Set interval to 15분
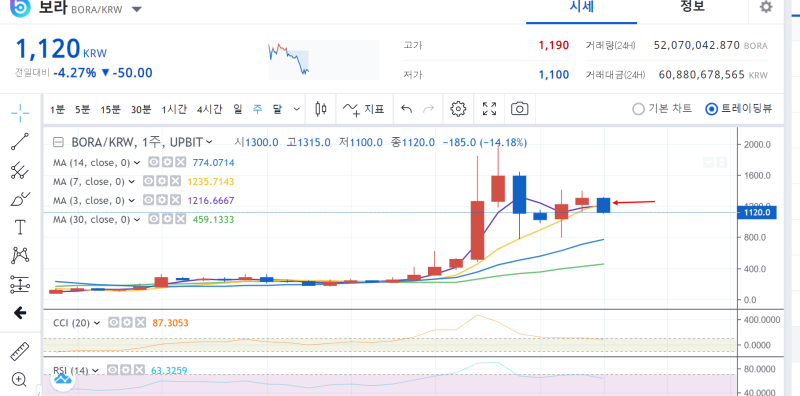Screen dimensions: 800x396 click(110, 109)
